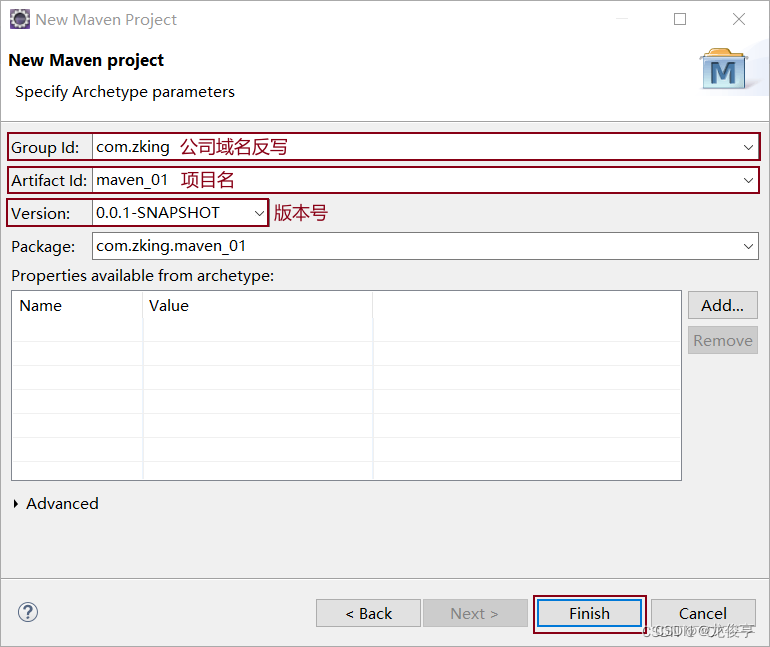Click the Eclipse icon in title bar
Screen dimensions: 770x647
pyautogui.click(x=20, y=19)
